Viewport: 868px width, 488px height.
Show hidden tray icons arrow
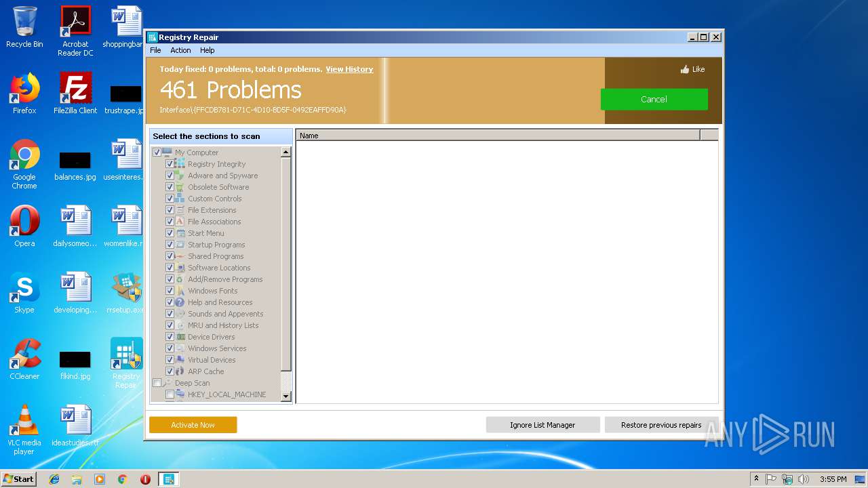[756, 479]
